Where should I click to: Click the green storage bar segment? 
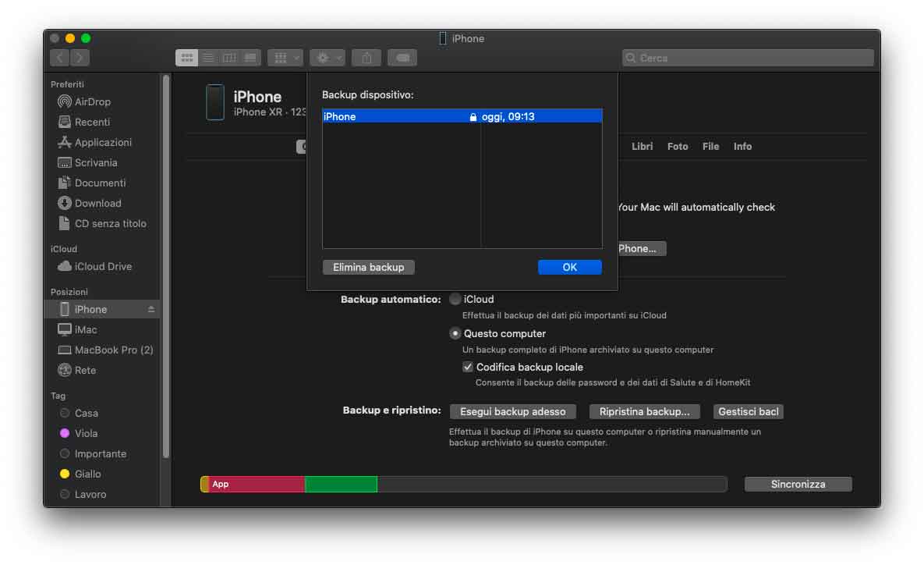(341, 484)
